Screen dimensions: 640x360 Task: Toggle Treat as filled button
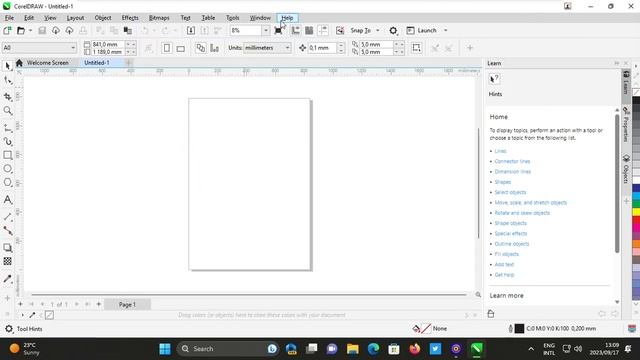pyautogui.click(x=416, y=48)
